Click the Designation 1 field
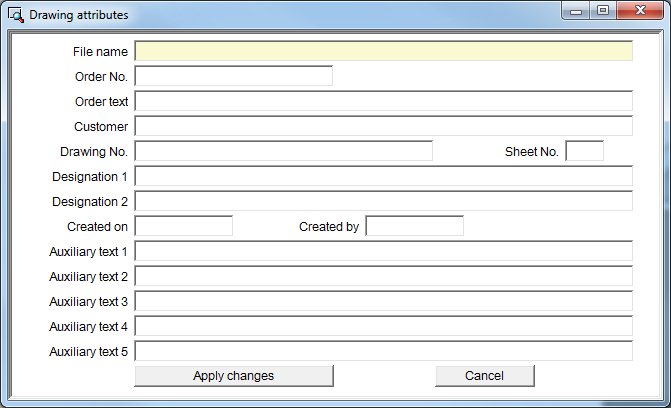The height and width of the screenshot is (408, 671). [383, 176]
